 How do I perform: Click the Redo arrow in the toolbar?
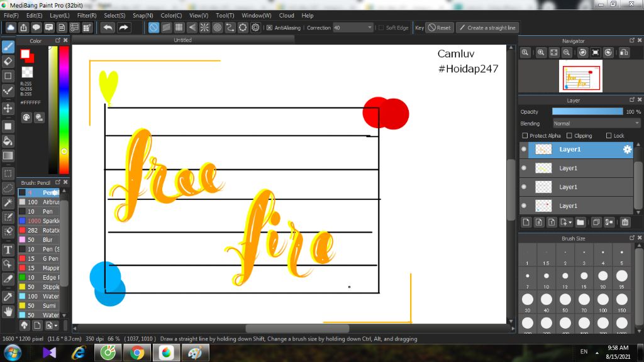pyautogui.click(x=123, y=28)
